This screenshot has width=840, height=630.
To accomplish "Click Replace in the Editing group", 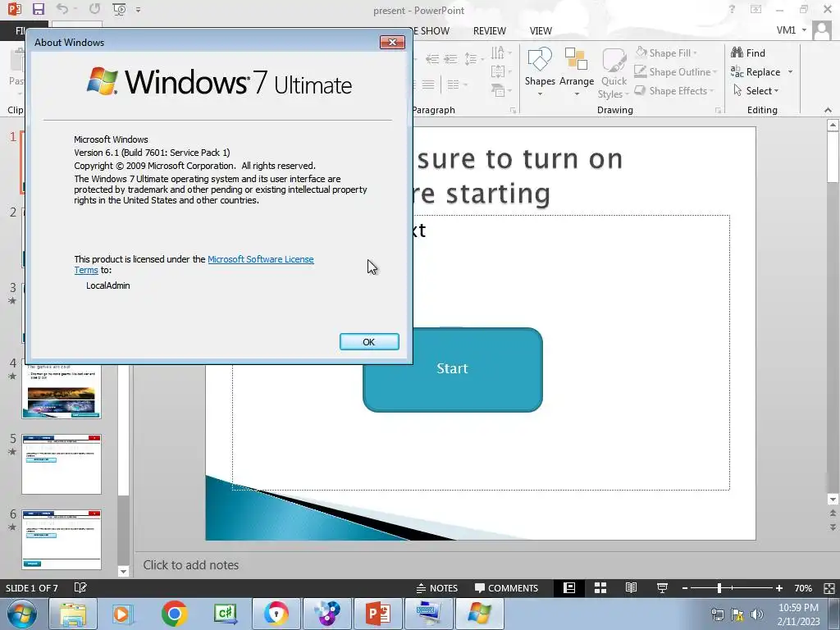I will coord(756,72).
